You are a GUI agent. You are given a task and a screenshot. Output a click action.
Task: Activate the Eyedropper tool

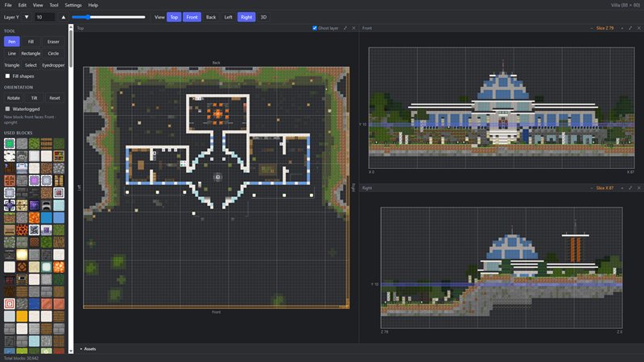point(53,65)
